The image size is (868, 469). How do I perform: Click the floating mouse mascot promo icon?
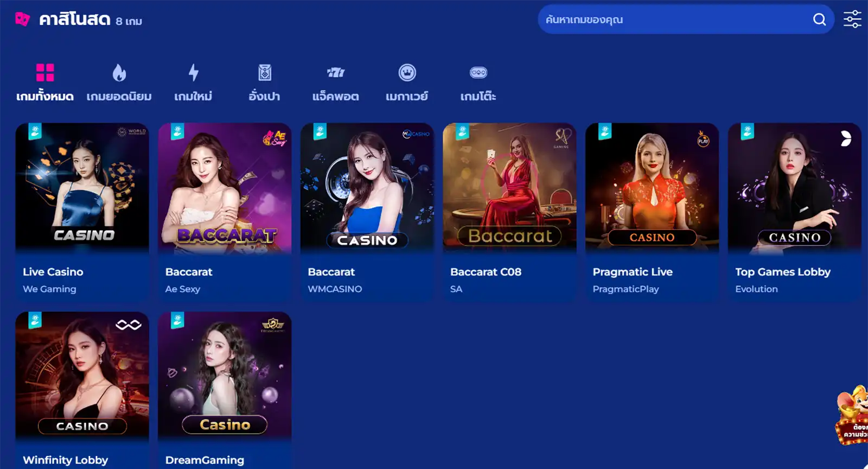click(852, 415)
